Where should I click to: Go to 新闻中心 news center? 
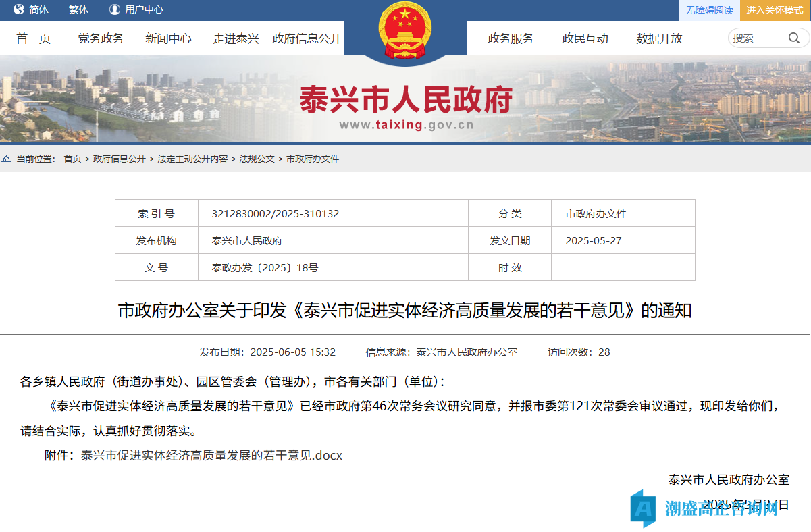tap(168, 38)
